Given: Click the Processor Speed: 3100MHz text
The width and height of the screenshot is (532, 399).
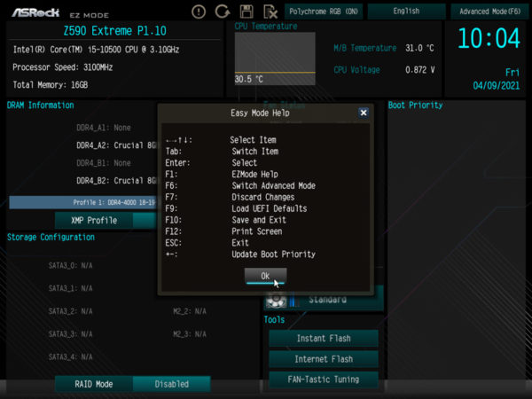Looking at the screenshot, I should click(x=62, y=67).
